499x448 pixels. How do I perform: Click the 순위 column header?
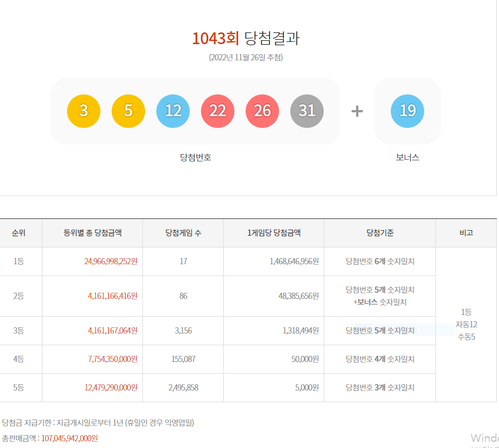click(x=18, y=233)
